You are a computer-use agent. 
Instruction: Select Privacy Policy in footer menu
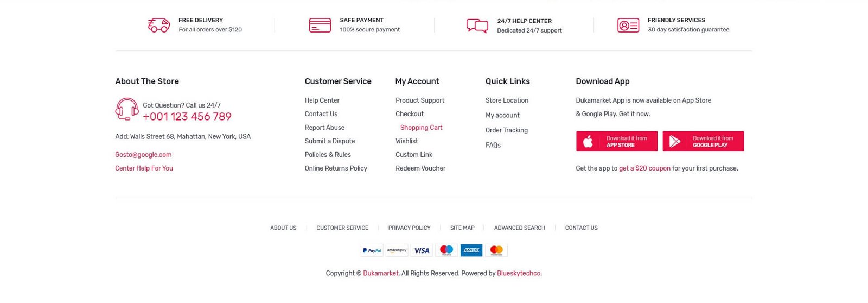409,228
